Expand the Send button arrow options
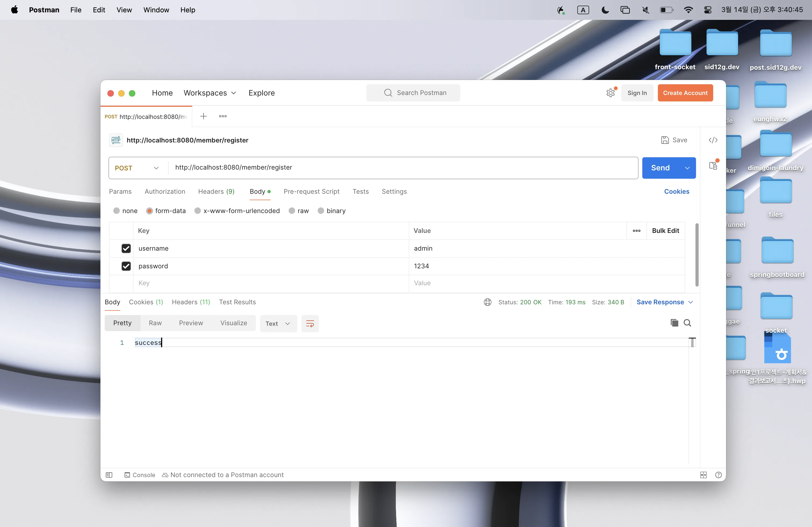This screenshot has width=812, height=527. [687, 168]
